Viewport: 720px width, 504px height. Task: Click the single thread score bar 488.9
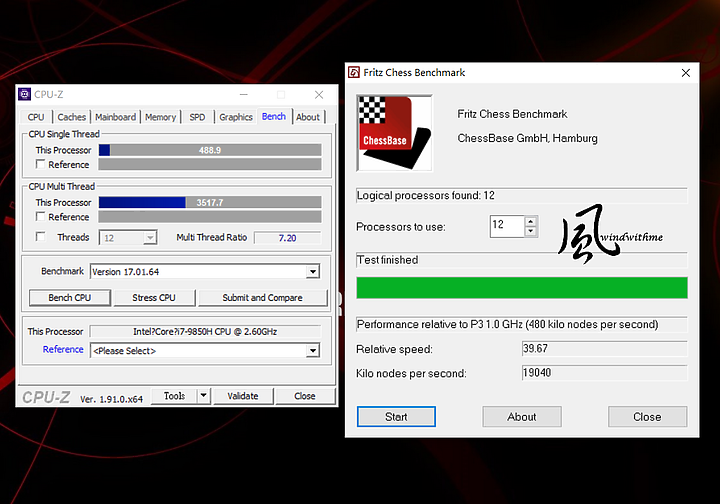tap(210, 150)
